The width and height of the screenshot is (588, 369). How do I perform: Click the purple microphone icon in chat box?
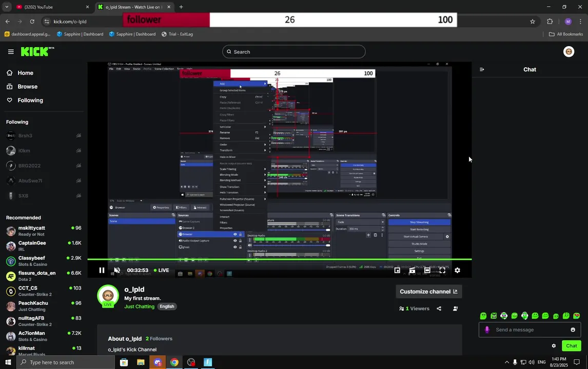pyautogui.click(x=487, y=330)
